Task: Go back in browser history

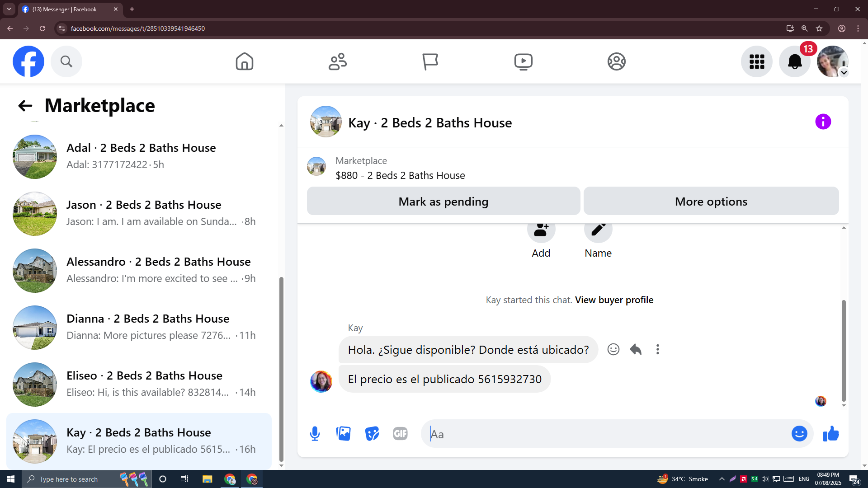Action: pyautogui.click(x=10, y=28)
